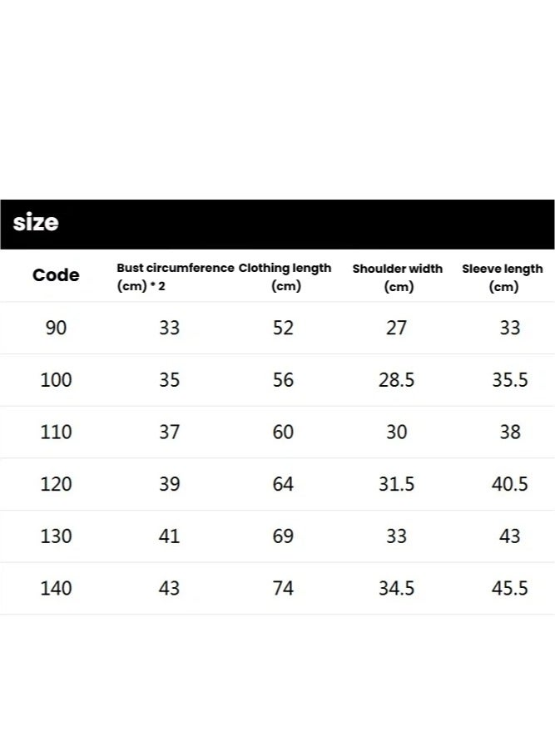This screenshot has height=756, width=555.
Task: Click the Bust circumference column header
Action: 175,277
